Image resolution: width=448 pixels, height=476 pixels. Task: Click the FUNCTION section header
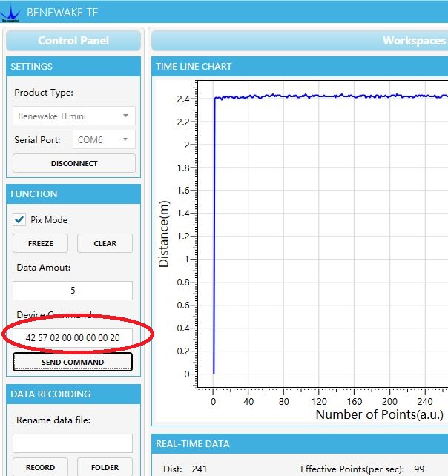tap(73, 194)
